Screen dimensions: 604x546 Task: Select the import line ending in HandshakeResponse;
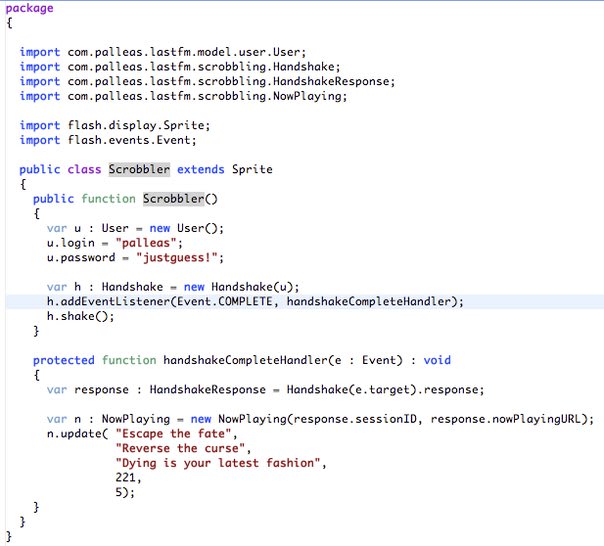(x=208, y=81)
